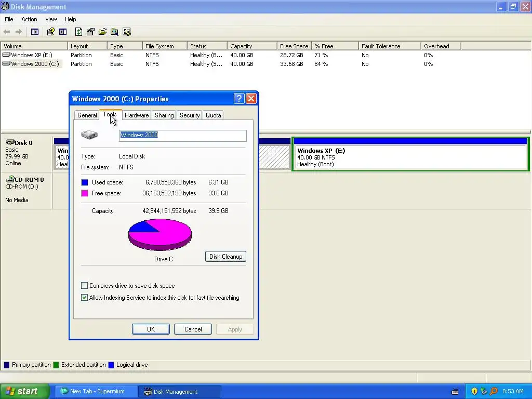The height and width of the screenshot is (399, 532).
Task: Sort by the File System column header
Action: (165, 46)
